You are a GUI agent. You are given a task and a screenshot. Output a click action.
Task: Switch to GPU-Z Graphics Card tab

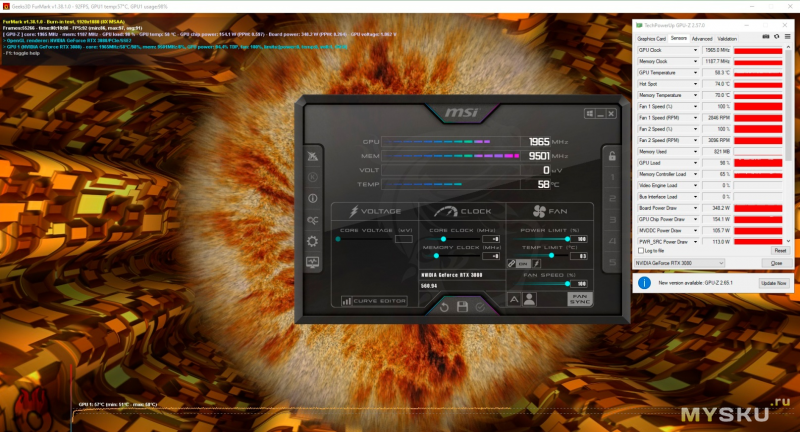(x=652, y=39)
